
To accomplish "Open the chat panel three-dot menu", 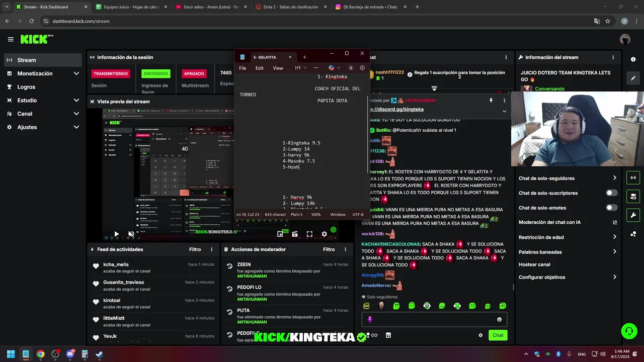I will click(506, 57).
